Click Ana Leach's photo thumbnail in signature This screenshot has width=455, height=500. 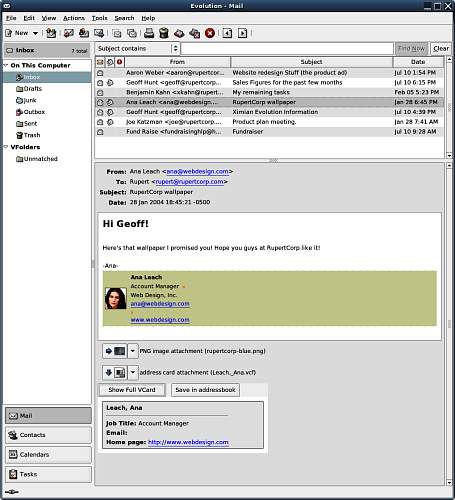point(116,298)
